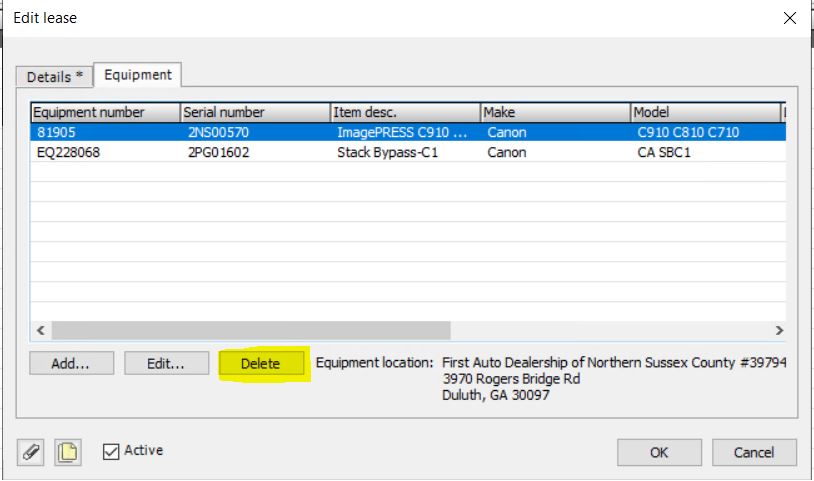
Task: Select the Equipment tab
Action: [x=138, y=75]
